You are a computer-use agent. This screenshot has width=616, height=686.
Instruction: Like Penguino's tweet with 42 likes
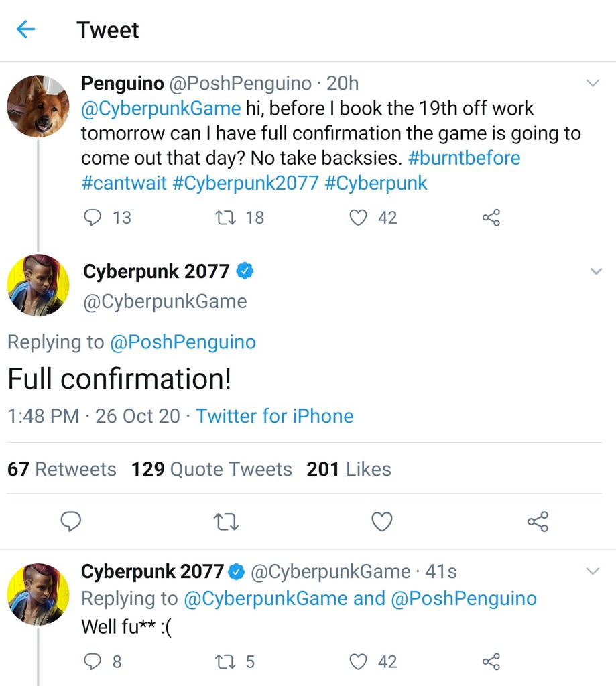[x=360, y=218]
